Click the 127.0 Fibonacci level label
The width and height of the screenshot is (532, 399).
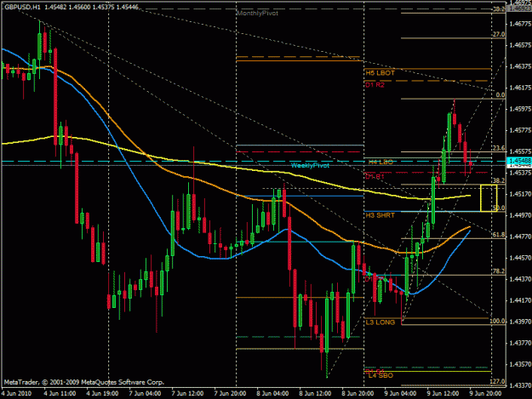coord(497,381)
